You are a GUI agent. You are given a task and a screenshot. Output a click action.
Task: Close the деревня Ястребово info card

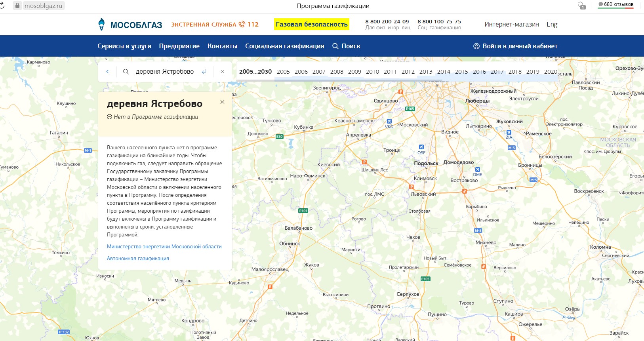[x=222, y=102]
